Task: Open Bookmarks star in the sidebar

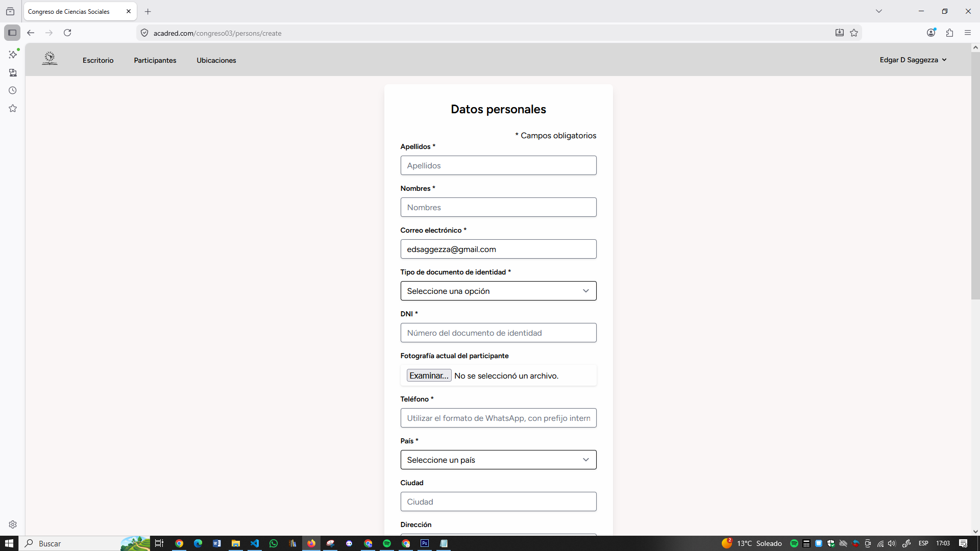Action: point(13,108)
